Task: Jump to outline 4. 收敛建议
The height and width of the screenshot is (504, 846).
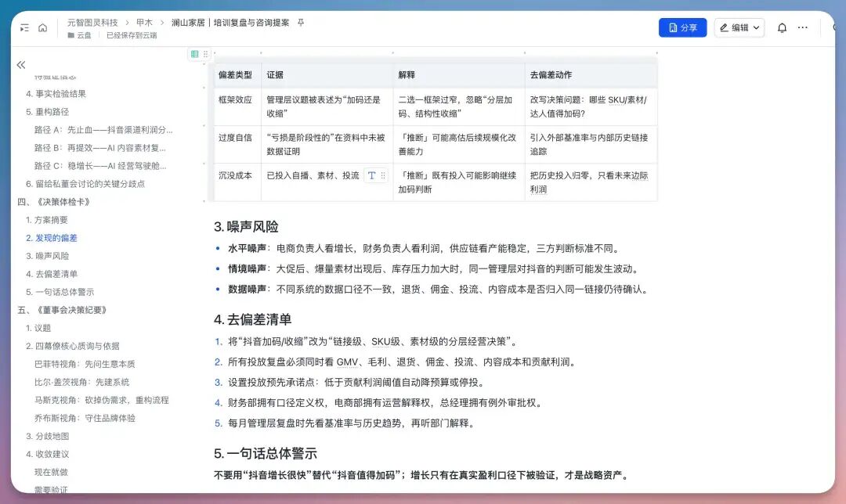Action: [47, 454]
